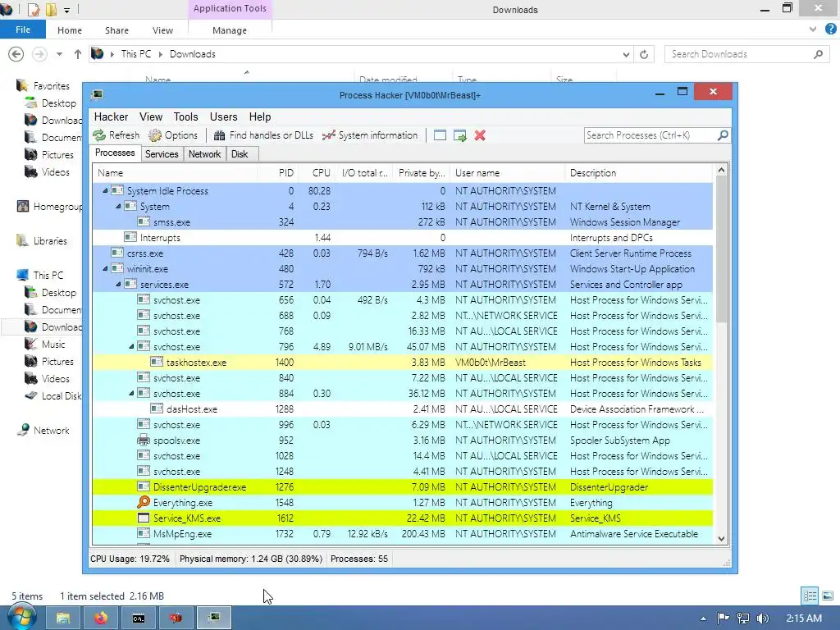Click the Explorer Back arrow button
Viewport: 840px width, 630px height.
click(x=16, y=54)
